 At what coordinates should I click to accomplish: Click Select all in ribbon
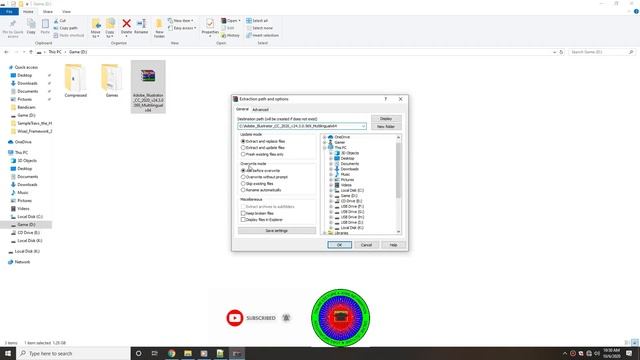point(257,20)
